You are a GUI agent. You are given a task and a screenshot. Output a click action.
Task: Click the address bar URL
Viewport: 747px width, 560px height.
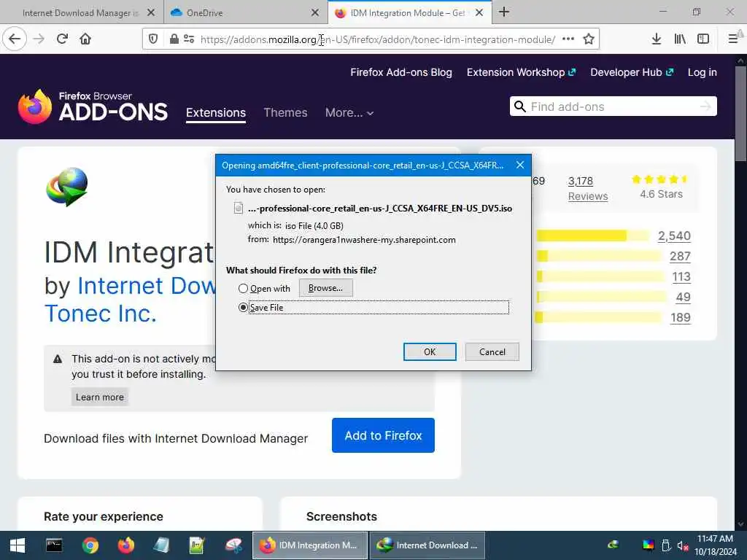tap(378, 39)
